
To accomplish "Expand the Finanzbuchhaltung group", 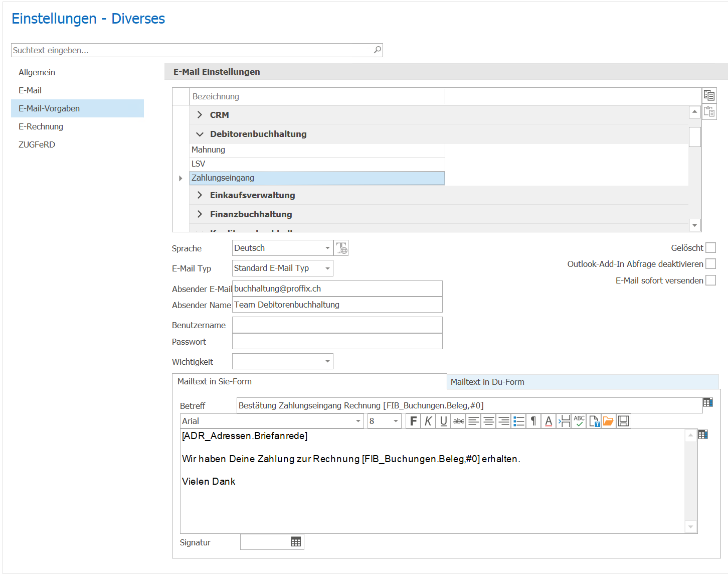I will coord(200,214).
